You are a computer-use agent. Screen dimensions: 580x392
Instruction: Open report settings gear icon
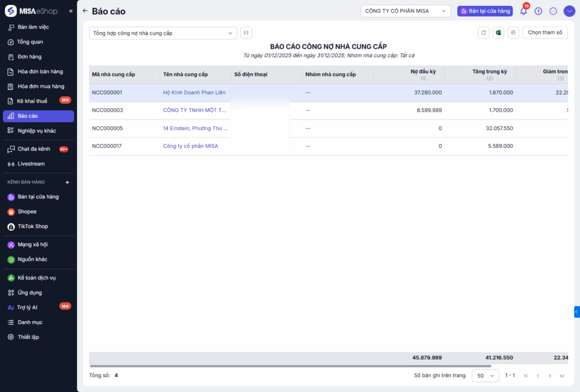click(513, 33)
